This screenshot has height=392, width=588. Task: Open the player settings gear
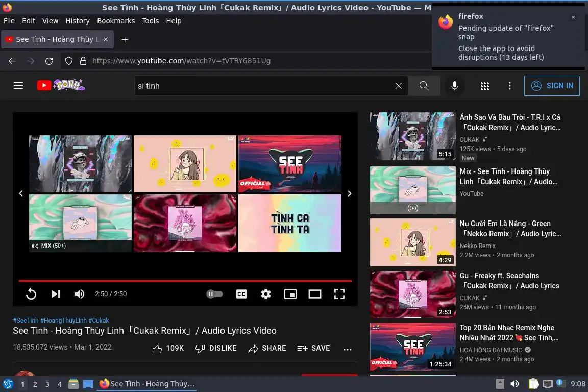(x=266, y=293)
